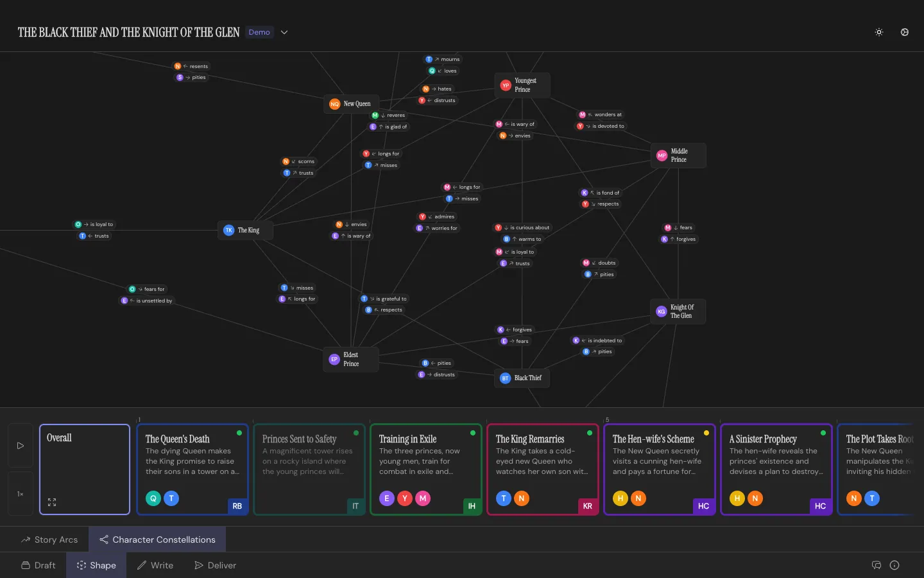Screen dimensions: 924x578
Task: Change the 1× playback speed
Action: (x=21, y=494)
